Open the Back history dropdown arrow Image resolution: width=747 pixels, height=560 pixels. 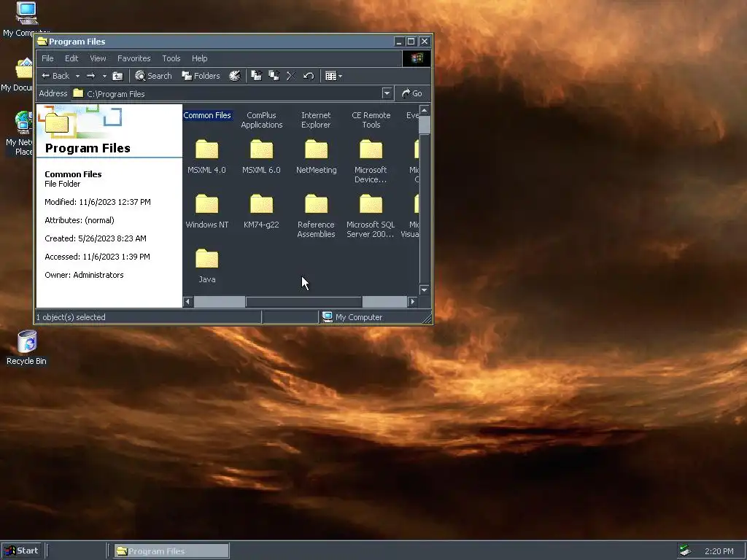pyautogui.click(x=77, y=76)
